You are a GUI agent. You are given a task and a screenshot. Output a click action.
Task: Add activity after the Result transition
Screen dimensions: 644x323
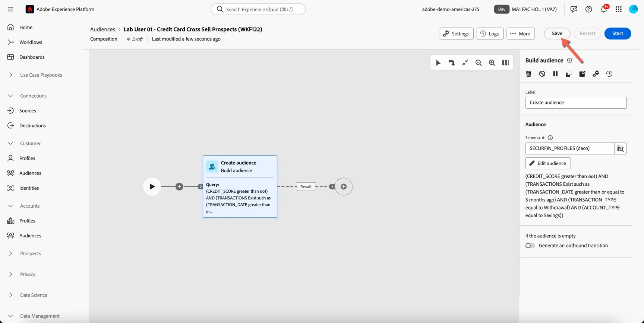[x=344, y=187]
